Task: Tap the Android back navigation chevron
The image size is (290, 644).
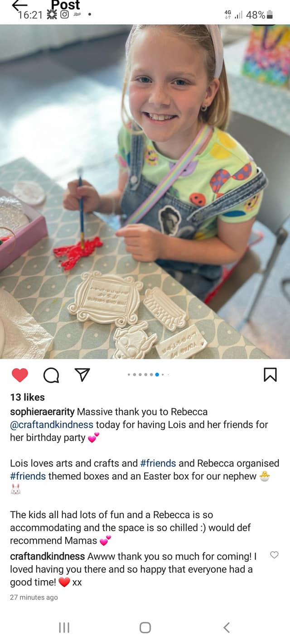Action: point(227,627)
